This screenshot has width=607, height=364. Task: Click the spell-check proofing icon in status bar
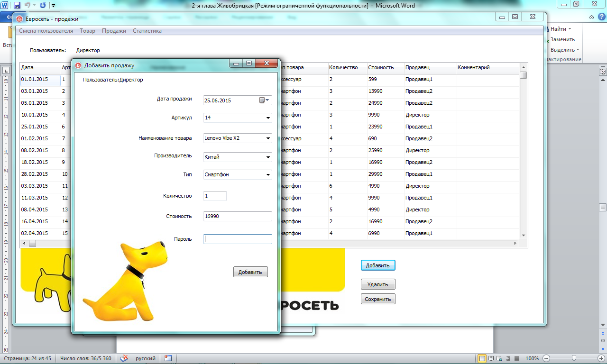[x=124, y=358]
